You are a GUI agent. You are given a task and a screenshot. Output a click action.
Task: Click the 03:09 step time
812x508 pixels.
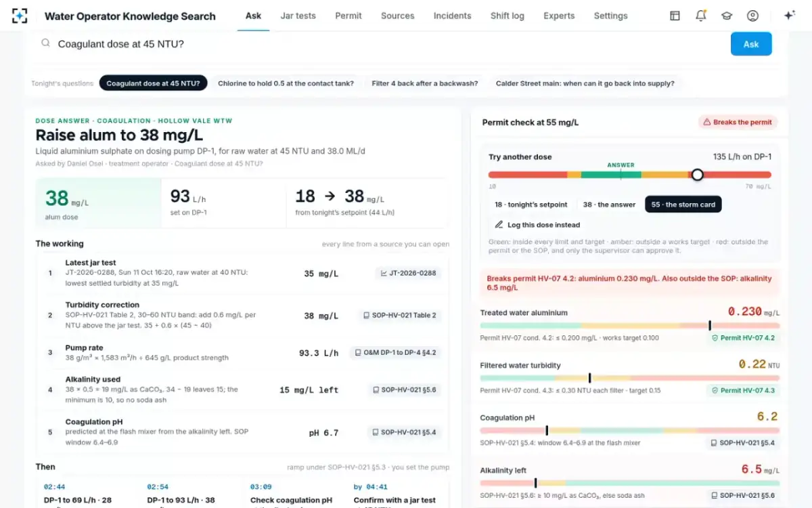[261, 487]
